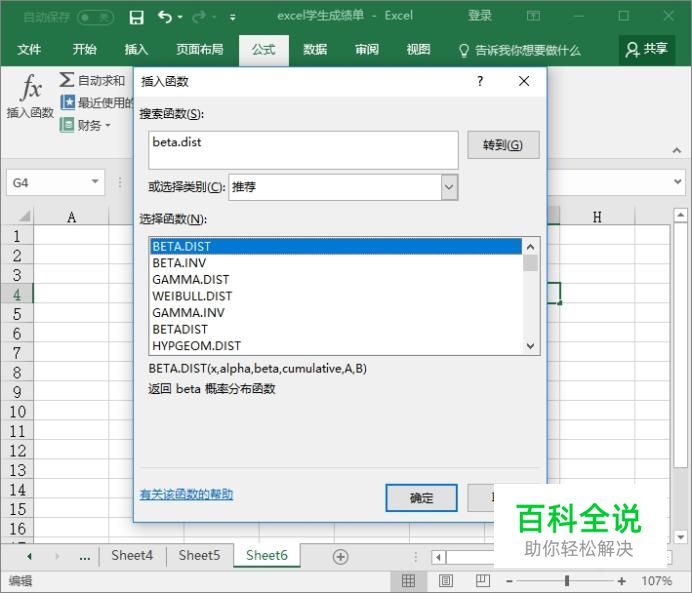
Task: Add a new sheet with plus icon
Action: (x=340, y=557)
